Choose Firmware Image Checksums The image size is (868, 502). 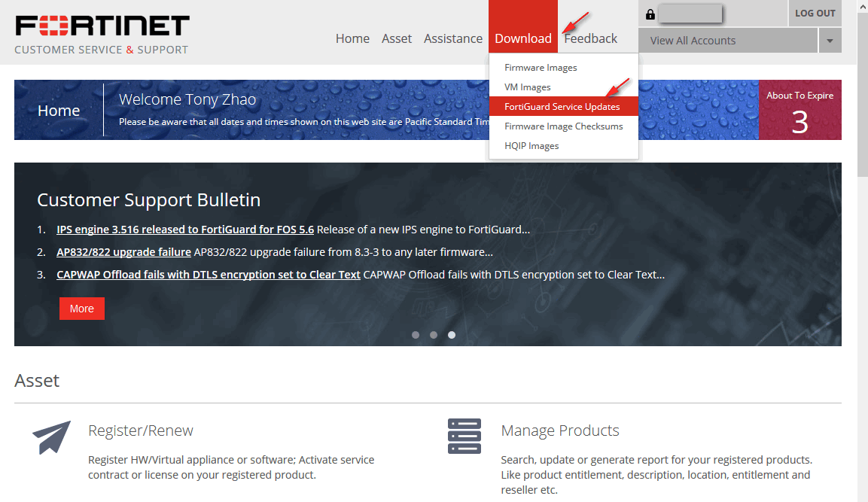(564, 126)
